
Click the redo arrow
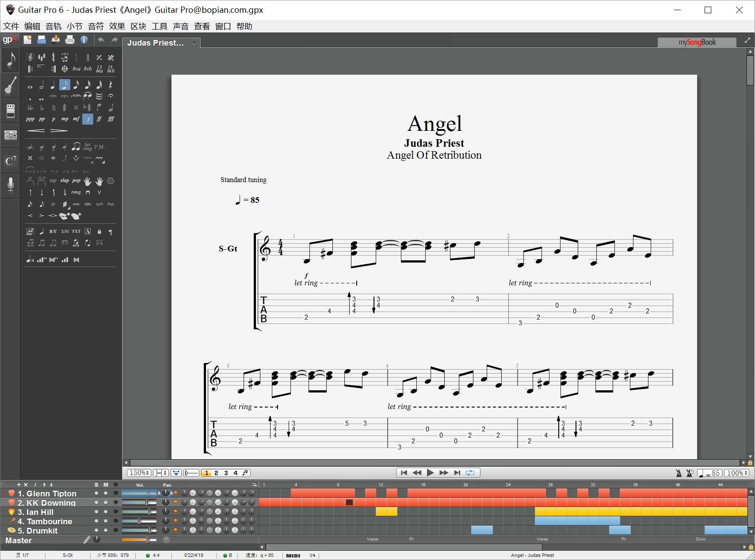click(x=114, y=40)
